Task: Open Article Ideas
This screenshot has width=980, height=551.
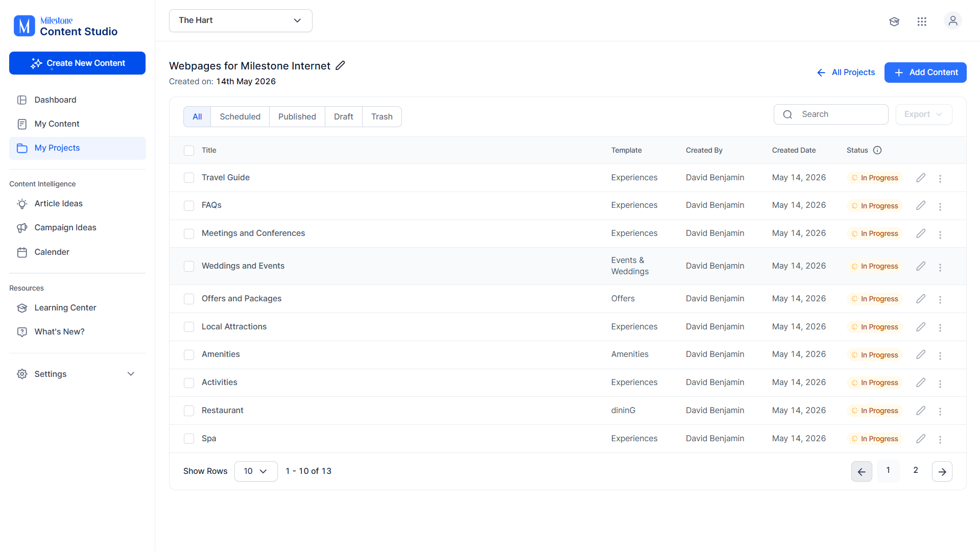Action: [x=78, y=204]
